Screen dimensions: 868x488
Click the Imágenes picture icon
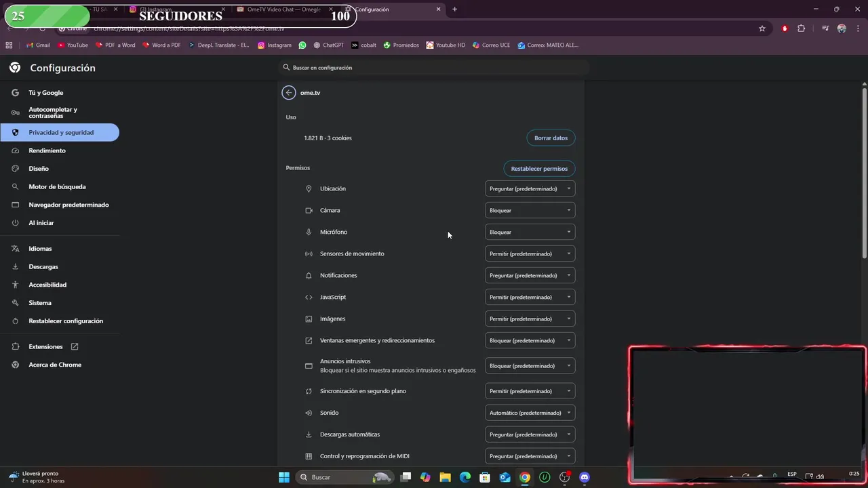309,319
